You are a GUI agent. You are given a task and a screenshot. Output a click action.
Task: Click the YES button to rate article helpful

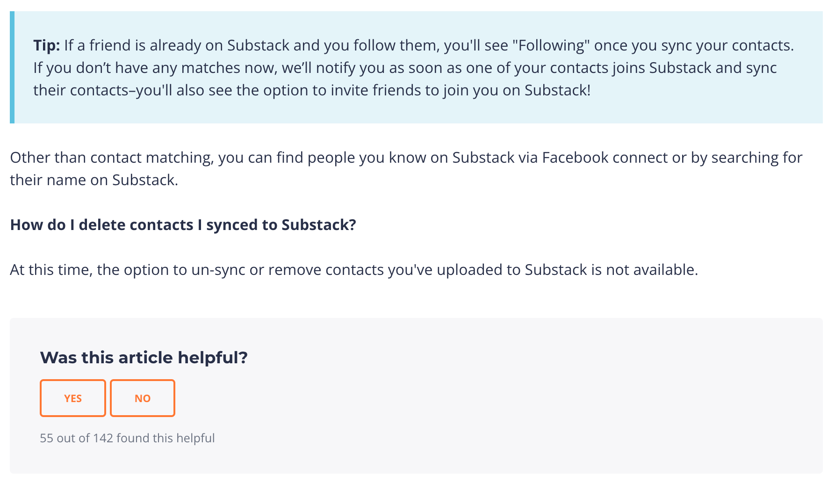[72, 398]
